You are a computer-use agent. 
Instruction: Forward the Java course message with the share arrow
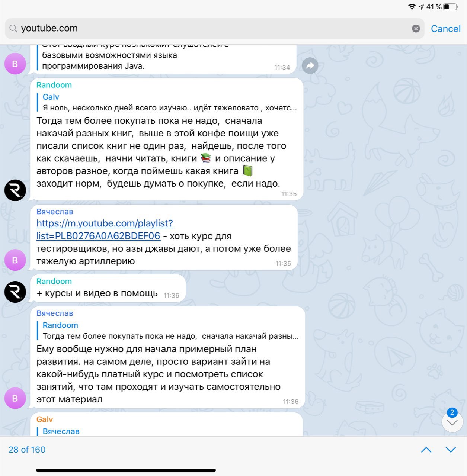310,66
